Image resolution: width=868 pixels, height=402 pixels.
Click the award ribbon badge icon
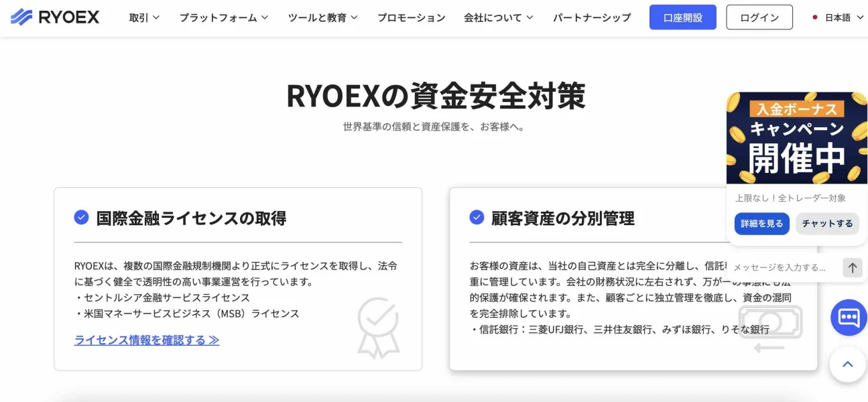379,328
